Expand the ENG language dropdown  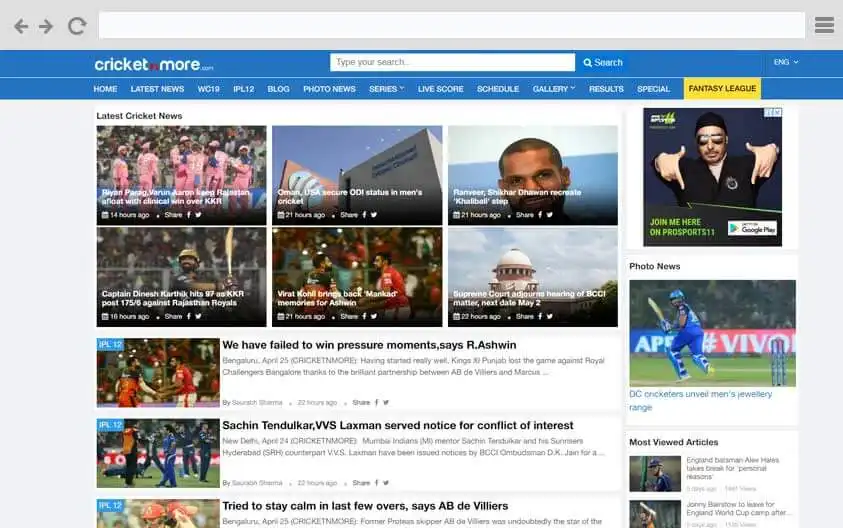[786, 62]
